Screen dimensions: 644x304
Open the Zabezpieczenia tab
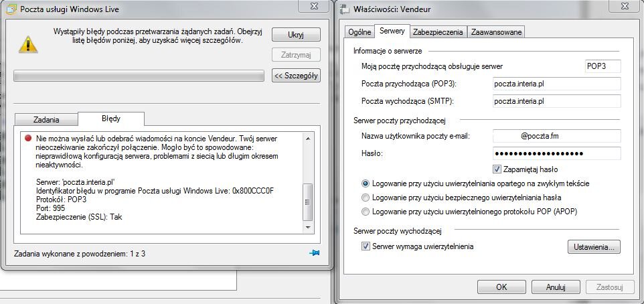(438, 32)
